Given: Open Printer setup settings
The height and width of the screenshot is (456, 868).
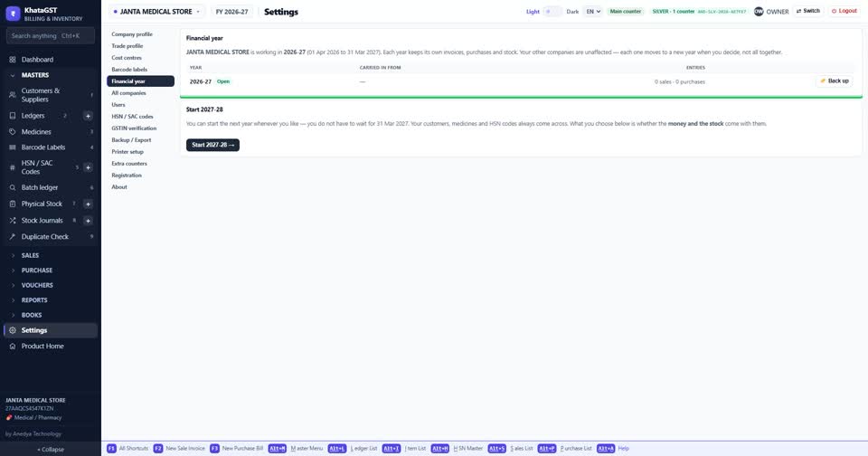Looking at the screenshot, I should (x=141, y=152).
